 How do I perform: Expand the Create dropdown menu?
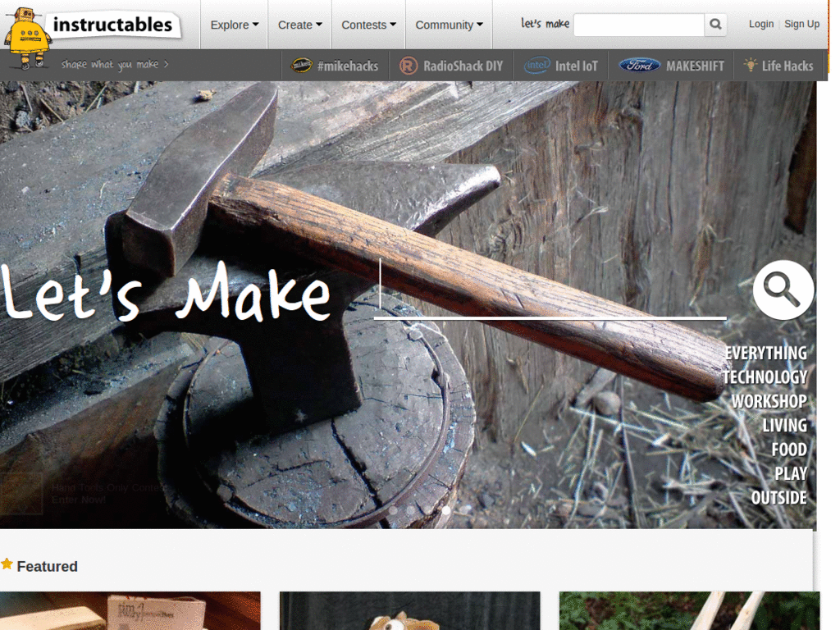(x=300, y=25)
